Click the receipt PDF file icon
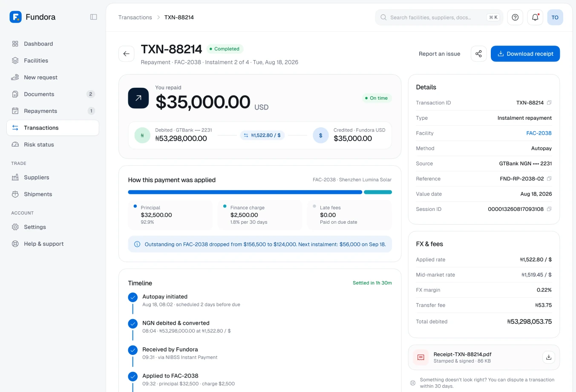576x392 pixels. (421, 357)
